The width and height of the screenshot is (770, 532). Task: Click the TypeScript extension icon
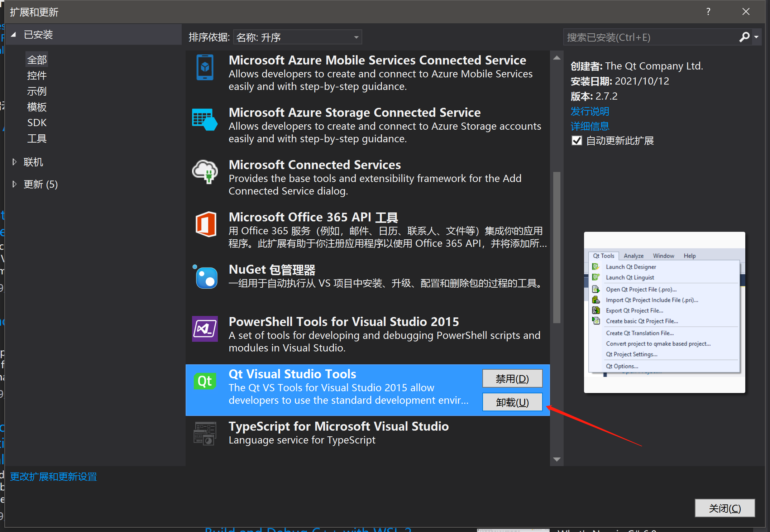(205, 433)
